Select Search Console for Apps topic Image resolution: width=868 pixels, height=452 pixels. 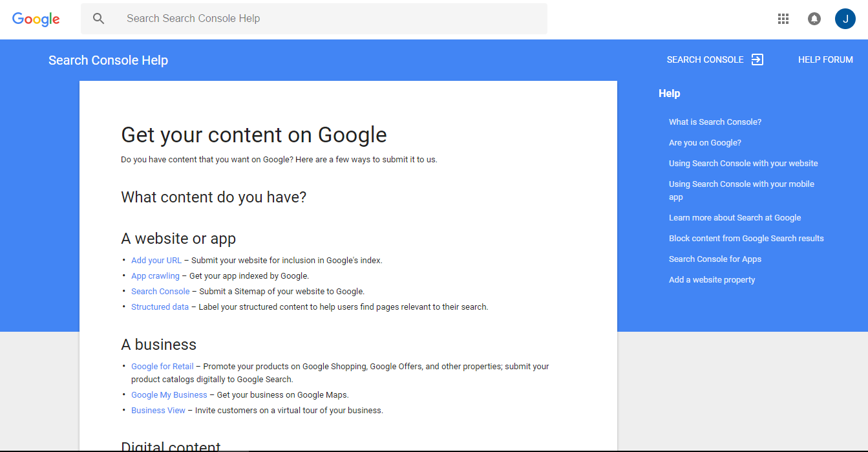[x=715, y=259]
